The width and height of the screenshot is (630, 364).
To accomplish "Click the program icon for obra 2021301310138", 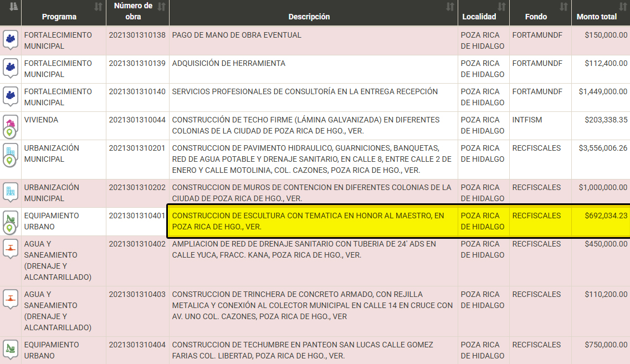I will (x=10, y=39).
